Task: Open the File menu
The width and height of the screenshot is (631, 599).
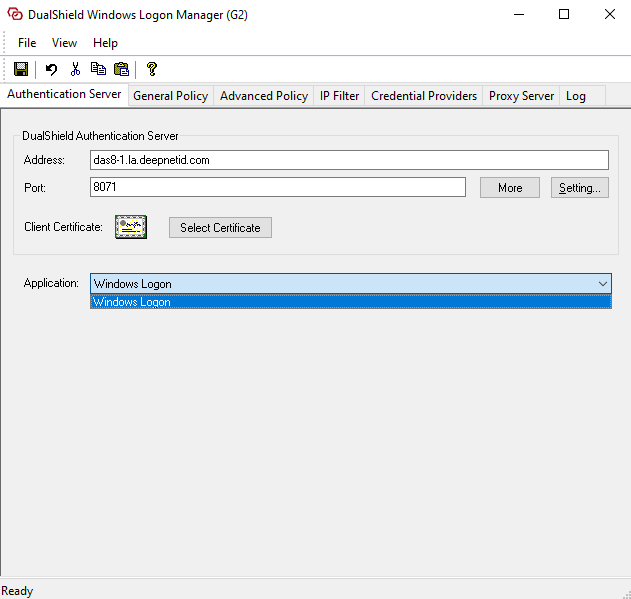Action: (x=27, y=43)
